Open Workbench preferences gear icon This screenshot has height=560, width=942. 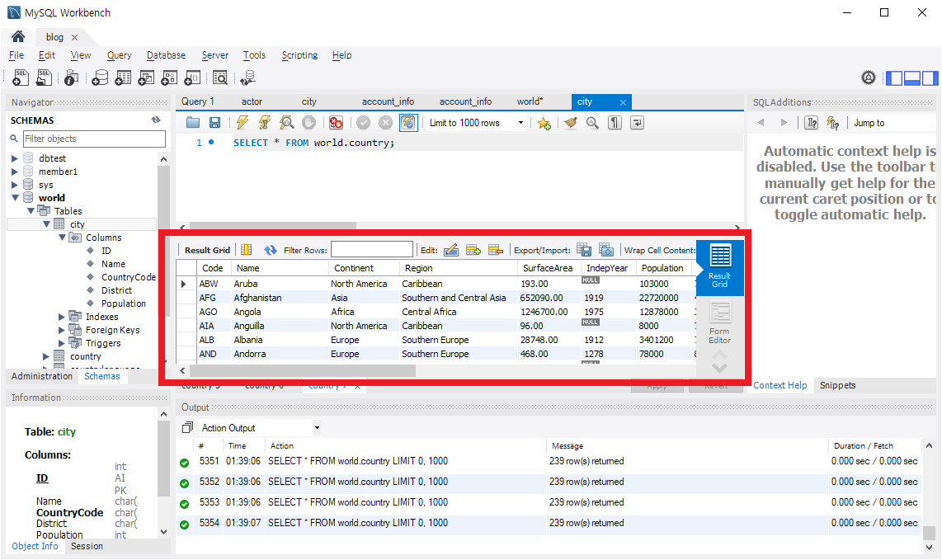click(x=868, y=78)
